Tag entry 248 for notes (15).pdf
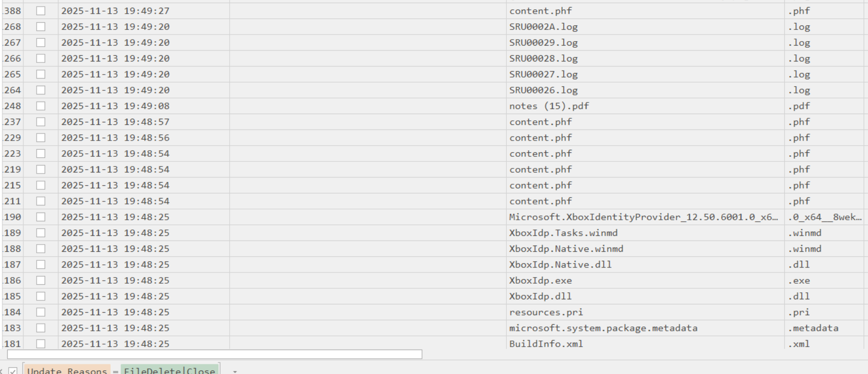 tap(42, 106)
